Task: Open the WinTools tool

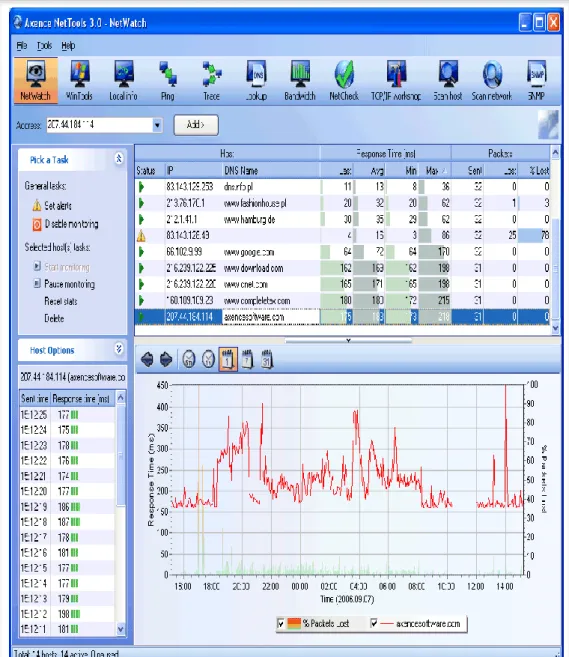Action: click(79, 81)
